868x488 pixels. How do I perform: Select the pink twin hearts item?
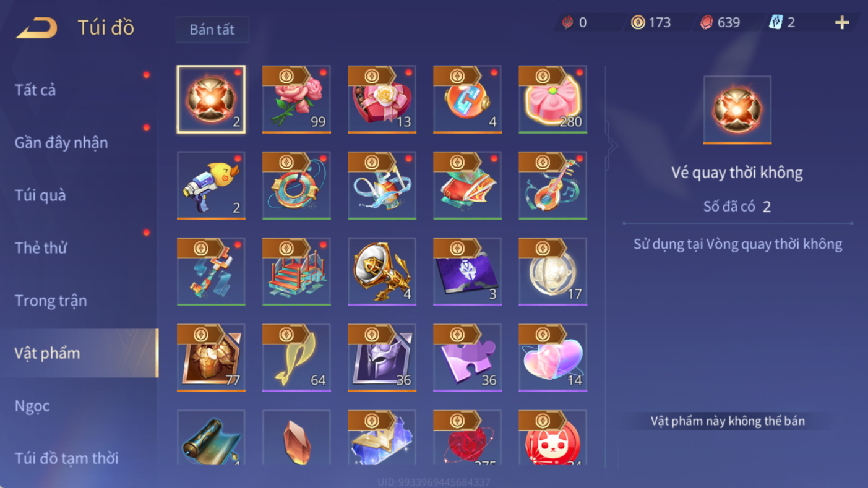[552, 357]
